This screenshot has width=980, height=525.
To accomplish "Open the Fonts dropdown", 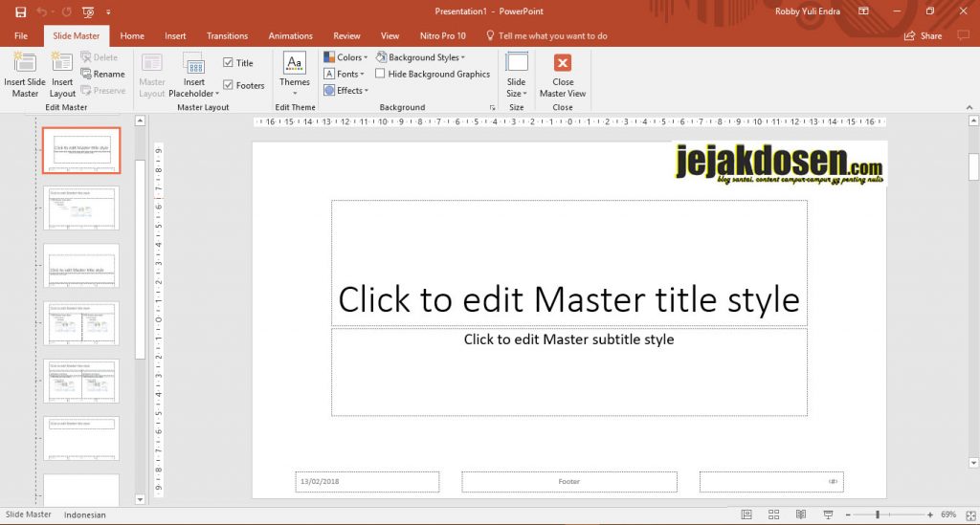I will (x=344, y=74).
